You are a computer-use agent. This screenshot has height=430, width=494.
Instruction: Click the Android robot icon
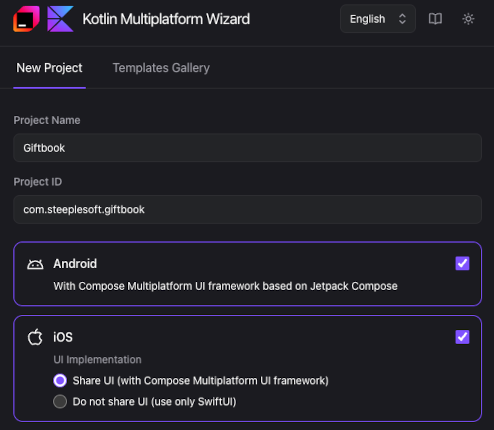[35, 264]
